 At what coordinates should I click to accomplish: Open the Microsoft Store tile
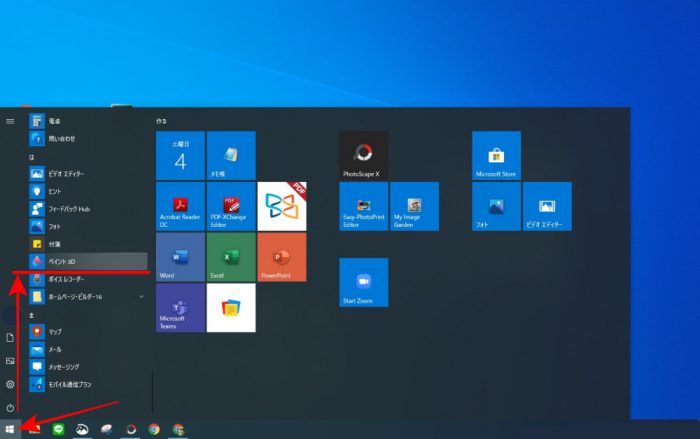(496, 155)
